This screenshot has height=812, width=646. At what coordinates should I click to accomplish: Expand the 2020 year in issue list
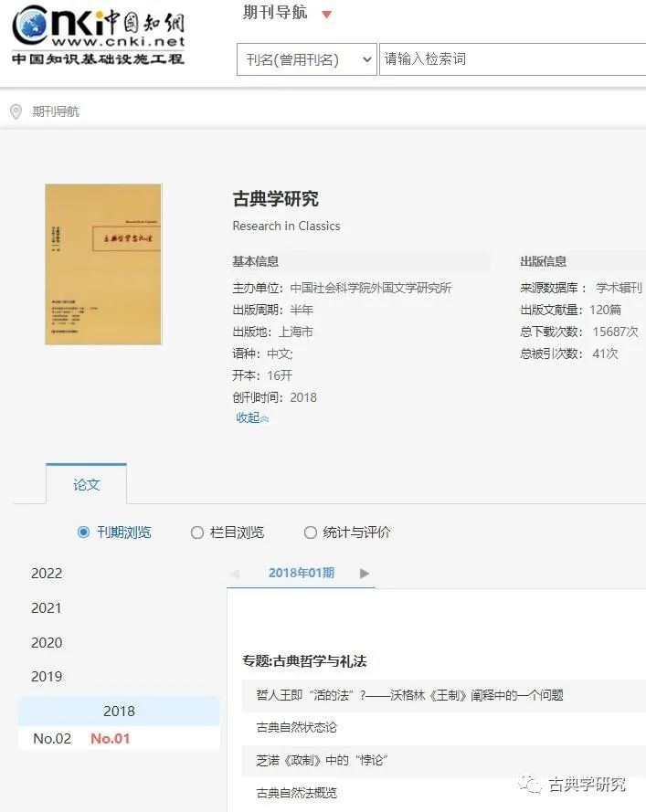47,642
